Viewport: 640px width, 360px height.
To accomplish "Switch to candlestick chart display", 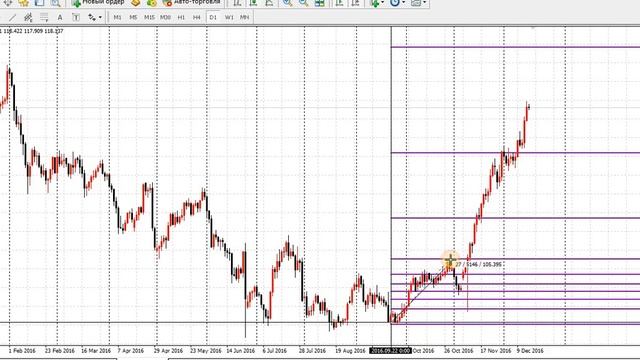I will coord(253,3).
